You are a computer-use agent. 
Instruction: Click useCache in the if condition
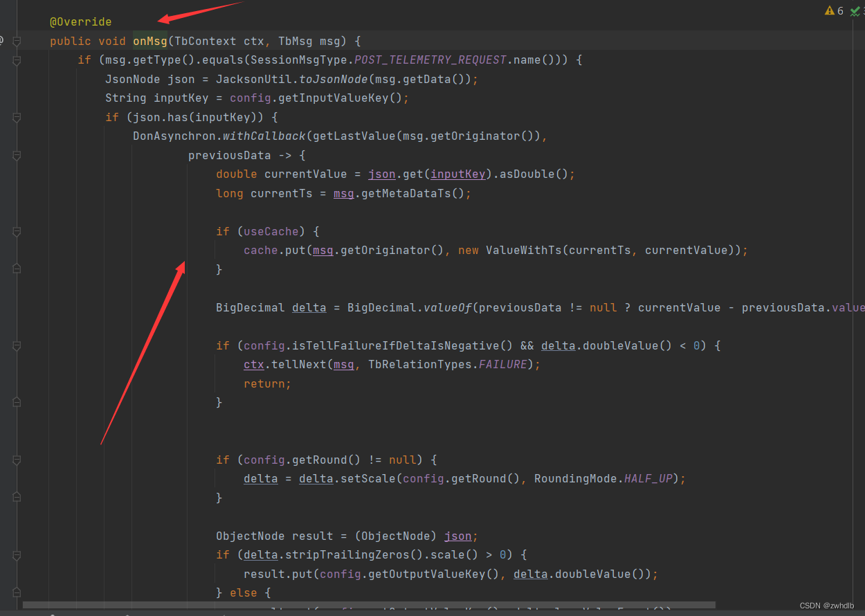pos(271,231)
